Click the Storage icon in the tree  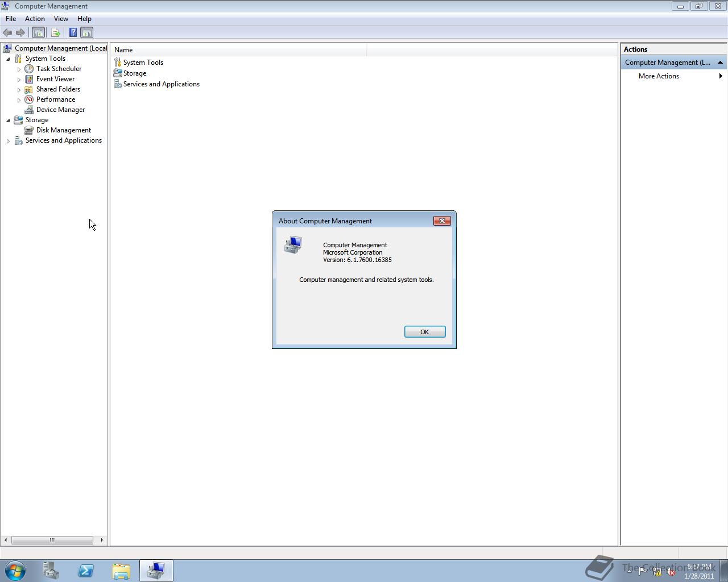pos(18,120)
